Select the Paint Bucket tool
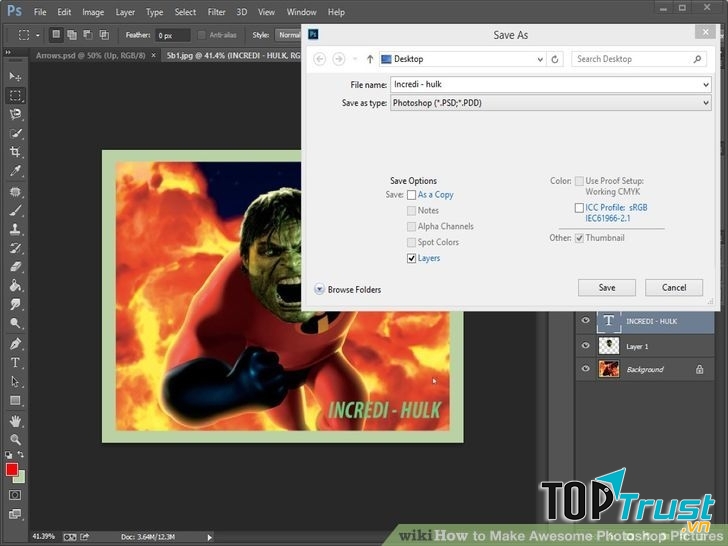Viewport: 728px width, 546px height. [15, 286]
